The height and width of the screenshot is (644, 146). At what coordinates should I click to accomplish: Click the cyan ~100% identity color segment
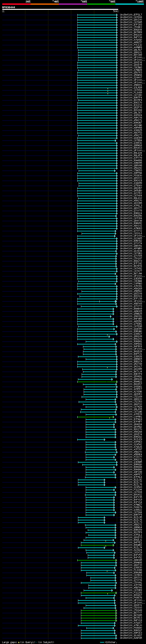tap(130, 4)
